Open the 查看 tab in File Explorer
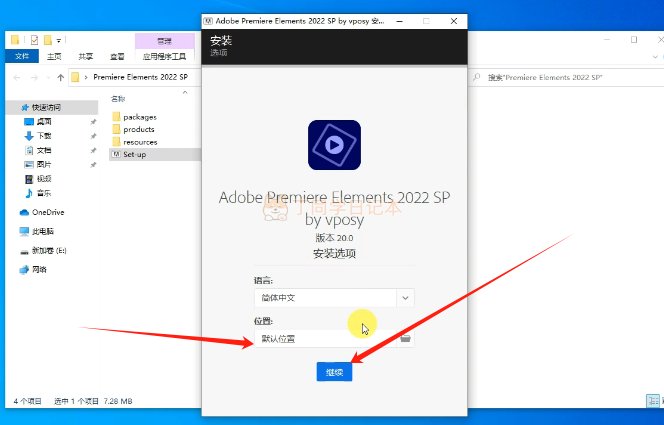Viewport: 664px width, 425px height. 117,56
